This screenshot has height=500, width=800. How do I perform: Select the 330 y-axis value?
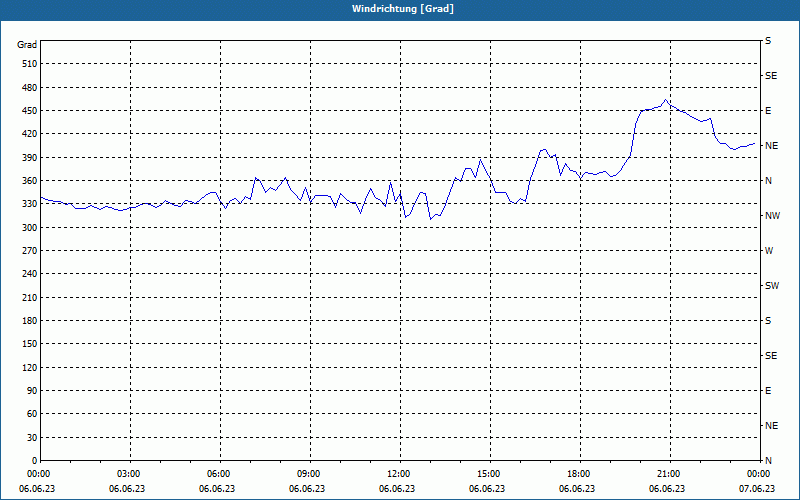30,204
